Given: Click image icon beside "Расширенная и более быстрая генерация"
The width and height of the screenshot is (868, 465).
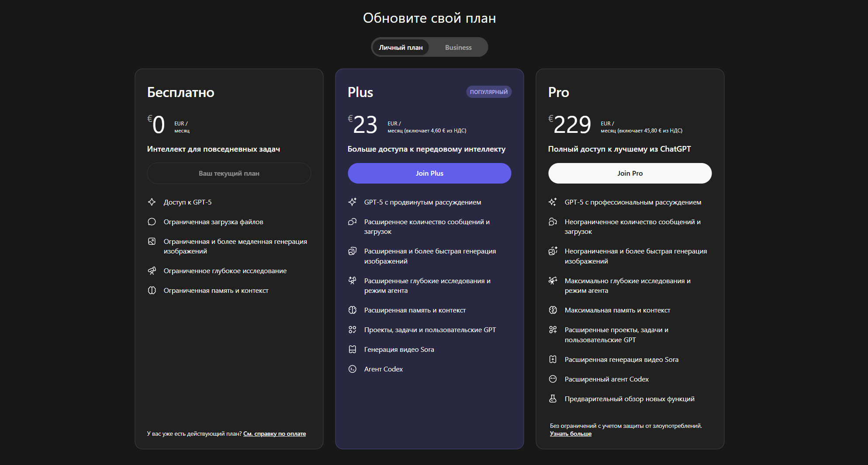Looking at the screenshot, I should click(352, 251).
